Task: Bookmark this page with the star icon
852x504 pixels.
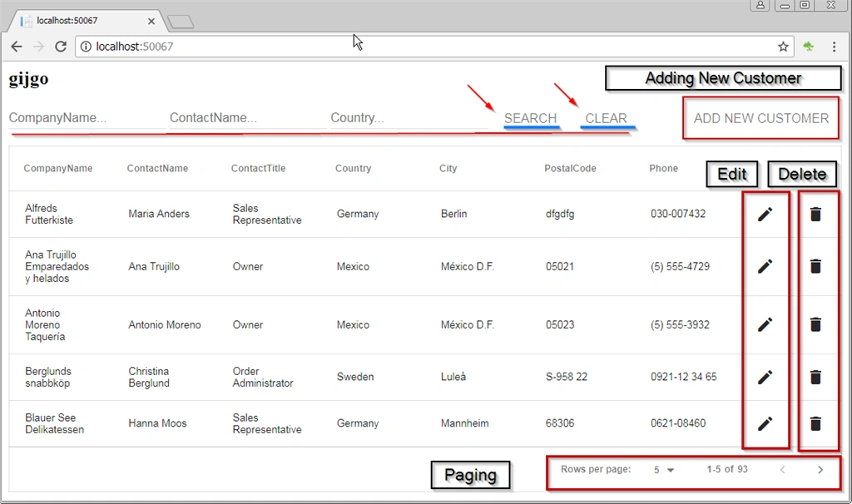Action: [x=783, y=47]
